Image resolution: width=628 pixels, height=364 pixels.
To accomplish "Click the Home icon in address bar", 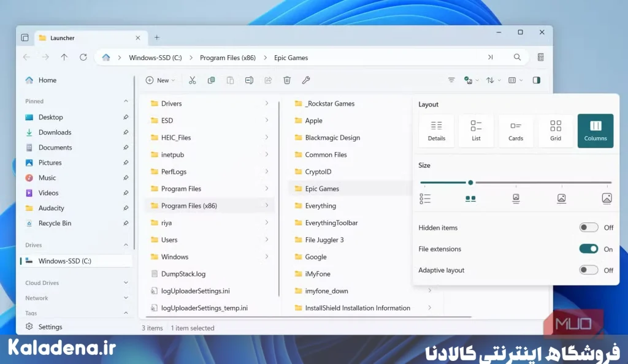I will tap(105, 57).
